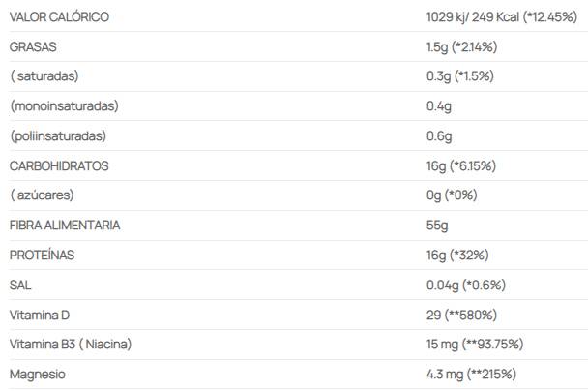The width and height of the screenshot is (588, 391).
Task: Select the 0.3g (*1.5%) value
Action: pyautogui.click(x=460, y=76)
